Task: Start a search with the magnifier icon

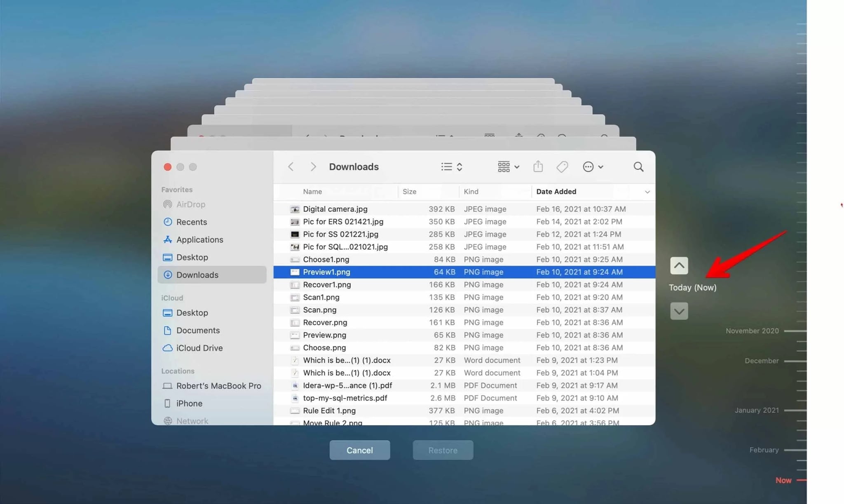Action: (638, 166)
